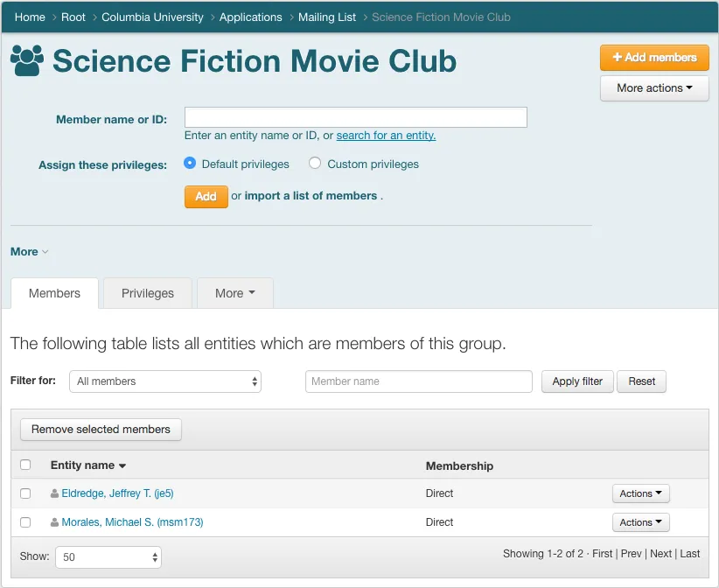The image size is (719, 588).
Task: Open Actions menu for Eldredge, Jeffrey T.
Action: click(640, 493)
